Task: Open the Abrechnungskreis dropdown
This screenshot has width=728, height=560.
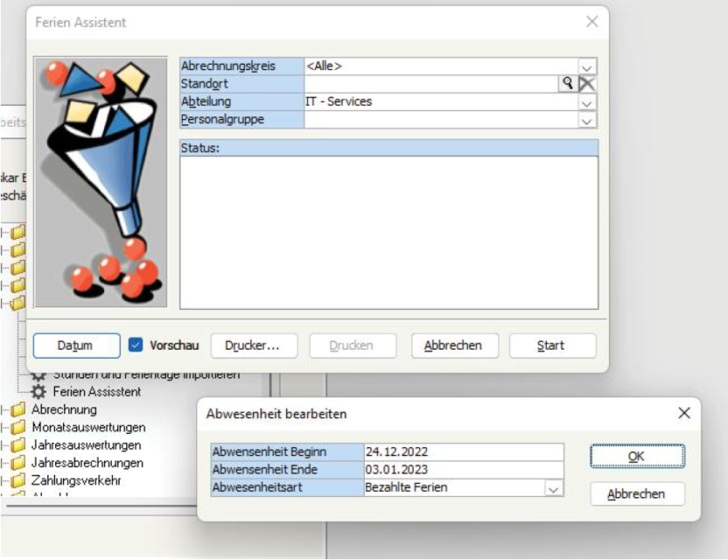Action: pyautogui.click(x=586, y=66)
